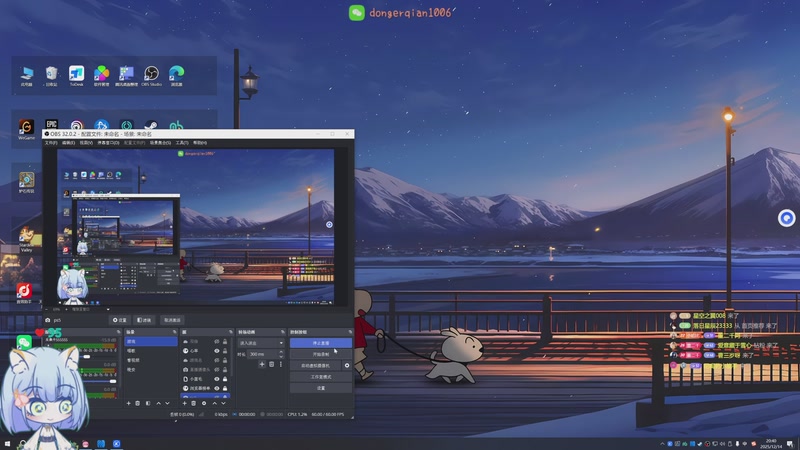Open the Stardew Valley desktop icon
Screen dimensions: 800x450
(27, 239)
